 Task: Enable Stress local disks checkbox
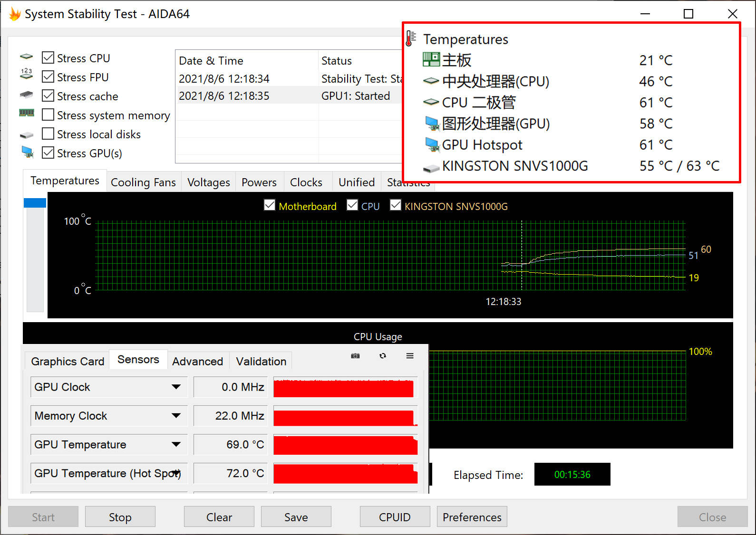[48, 134]
